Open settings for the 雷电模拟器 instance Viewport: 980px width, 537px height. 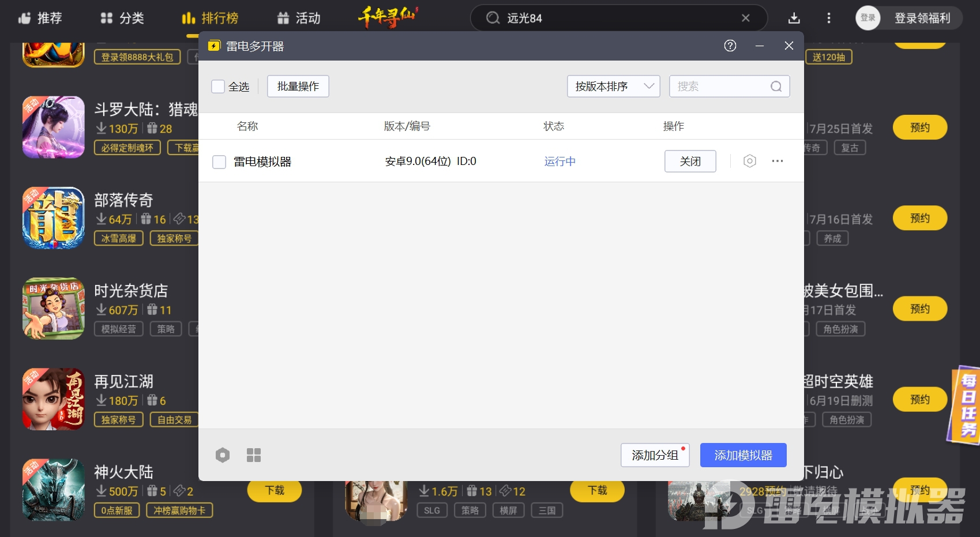(749, 161)
